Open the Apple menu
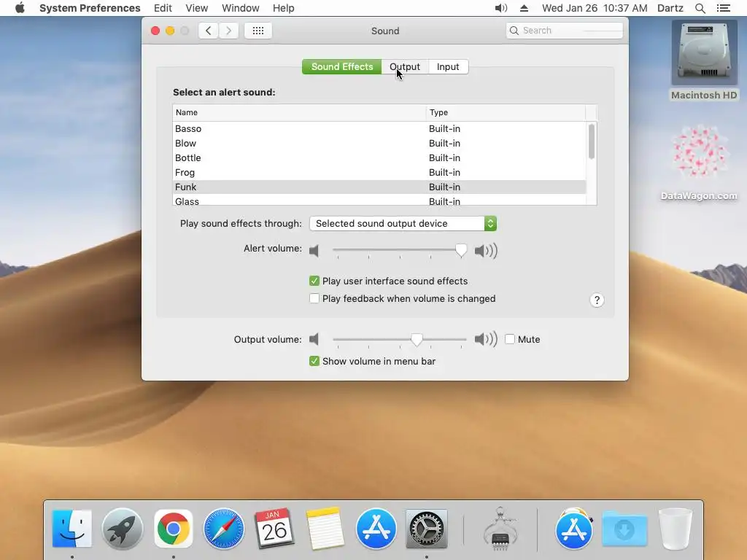 (x=20, y=8)
